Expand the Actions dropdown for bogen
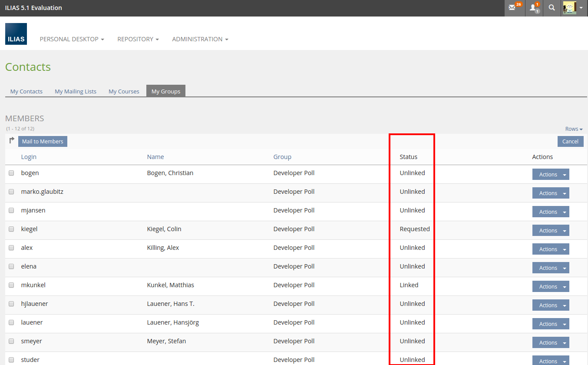Image resolution: width=588 pixels, height=365 pixels. (x=551, y=174)
